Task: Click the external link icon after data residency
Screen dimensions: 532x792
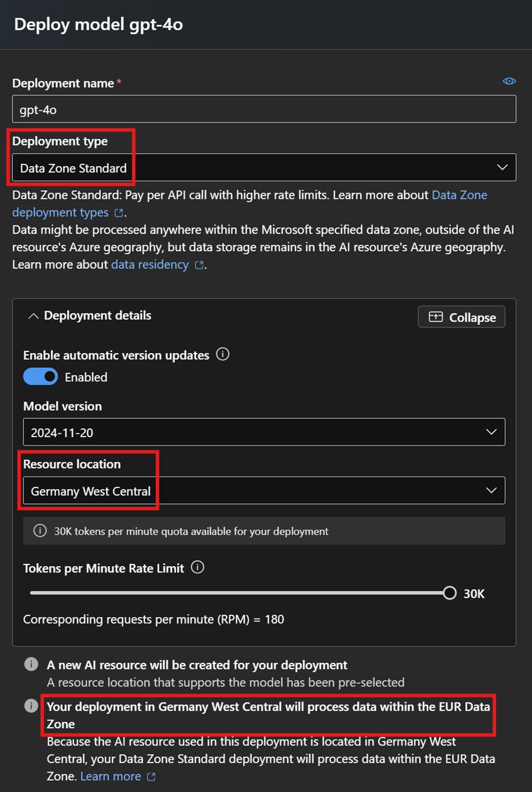Action: 199,265
